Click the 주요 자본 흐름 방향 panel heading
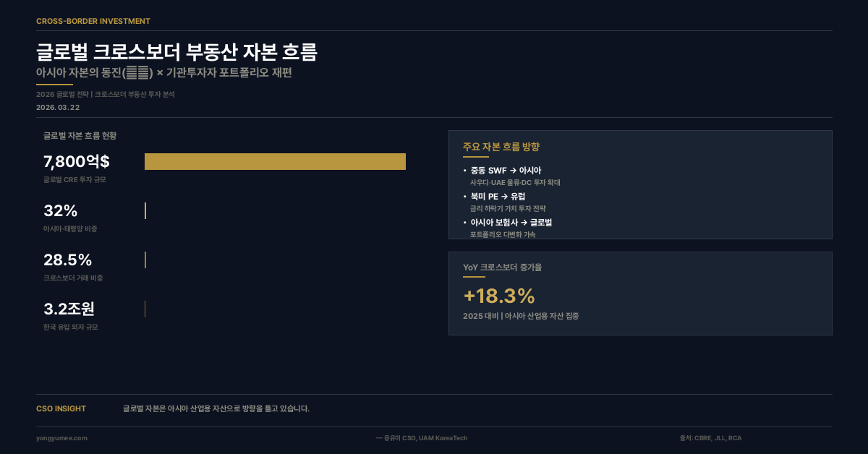The image size is (868, 454). pos(501,147)
